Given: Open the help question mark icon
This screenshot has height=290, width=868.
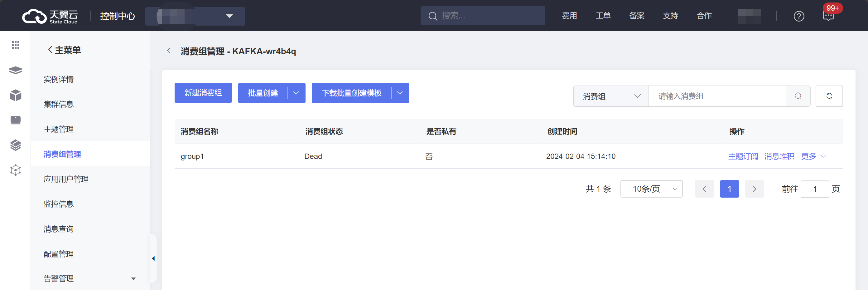Looking at the screenshot, I should click(x=799, y=16).
